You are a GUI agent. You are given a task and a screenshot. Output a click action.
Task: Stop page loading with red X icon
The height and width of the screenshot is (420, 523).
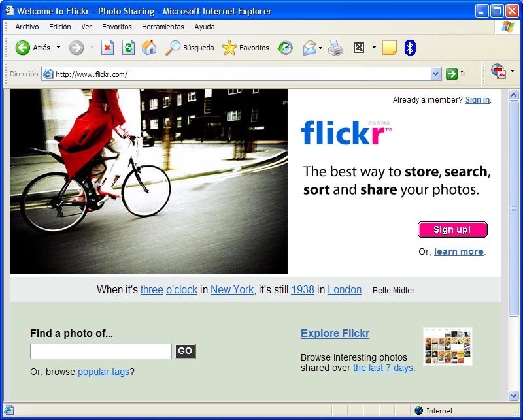pos(107,48)
